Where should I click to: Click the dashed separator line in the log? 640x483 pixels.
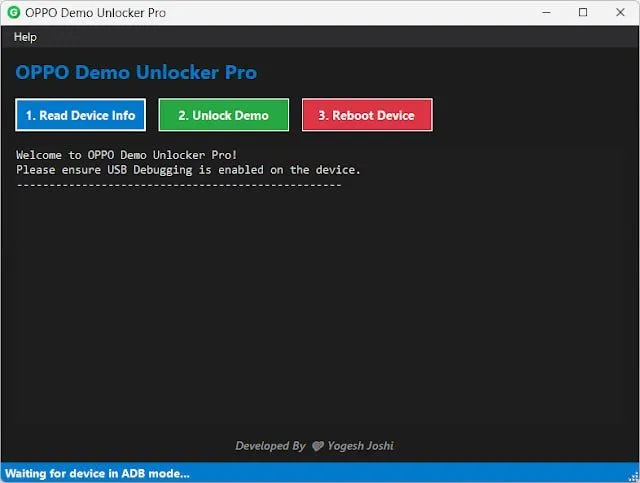(x=178, y=185)
